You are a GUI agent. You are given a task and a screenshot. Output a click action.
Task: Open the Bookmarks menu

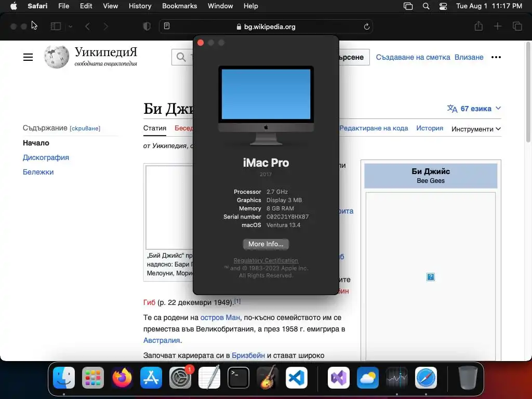pos(179,6)
